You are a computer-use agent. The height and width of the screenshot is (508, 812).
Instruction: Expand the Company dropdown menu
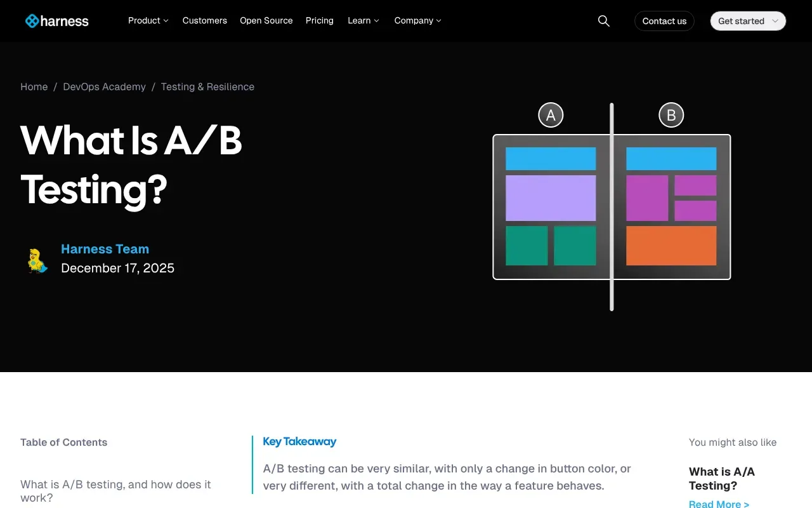417,20
